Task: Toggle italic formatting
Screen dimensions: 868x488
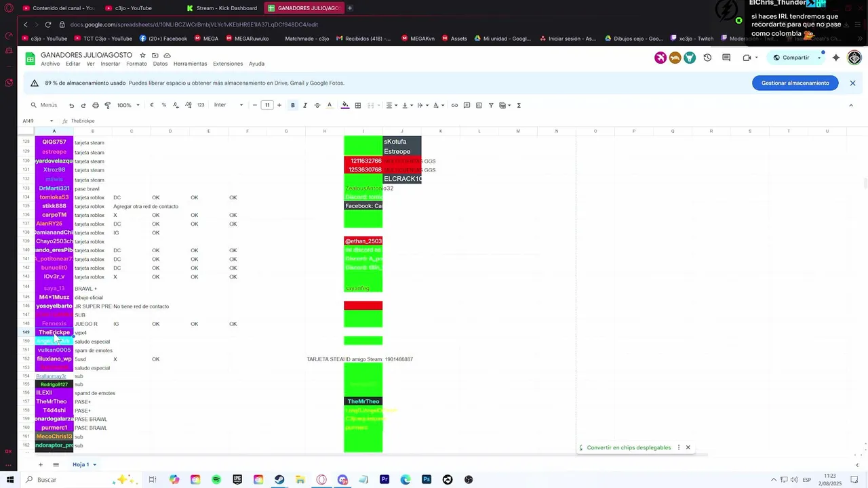Action: pos(305,105)
